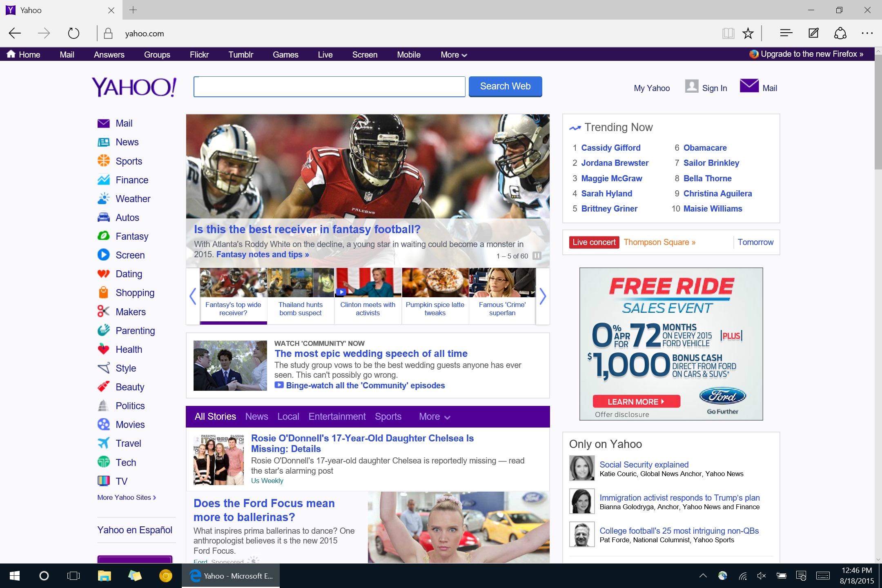Open Yahoo en Español link

pyautogui.click(x=135, y=530)
